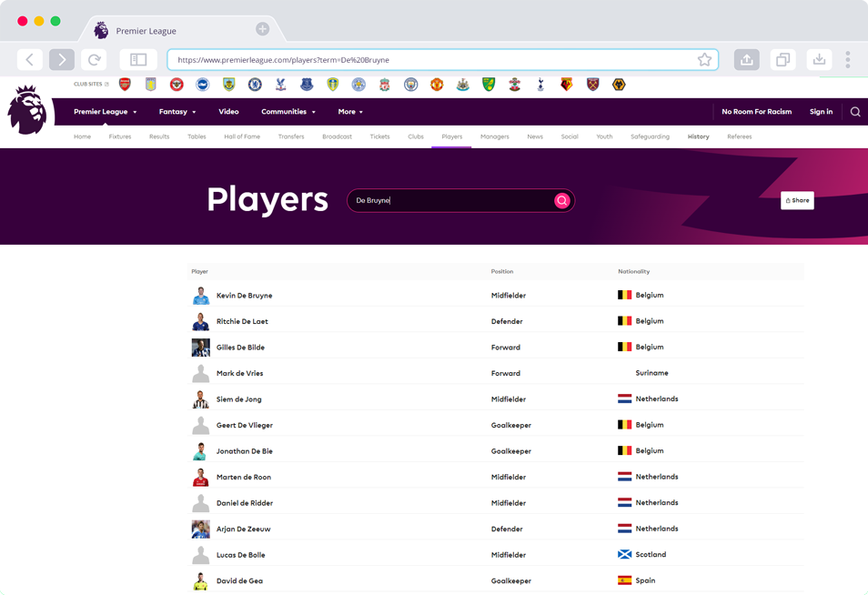Open the Communities dropdown menu
This screenshot has height=595, width=868.
pyautogui.click(x=288, y=112)
